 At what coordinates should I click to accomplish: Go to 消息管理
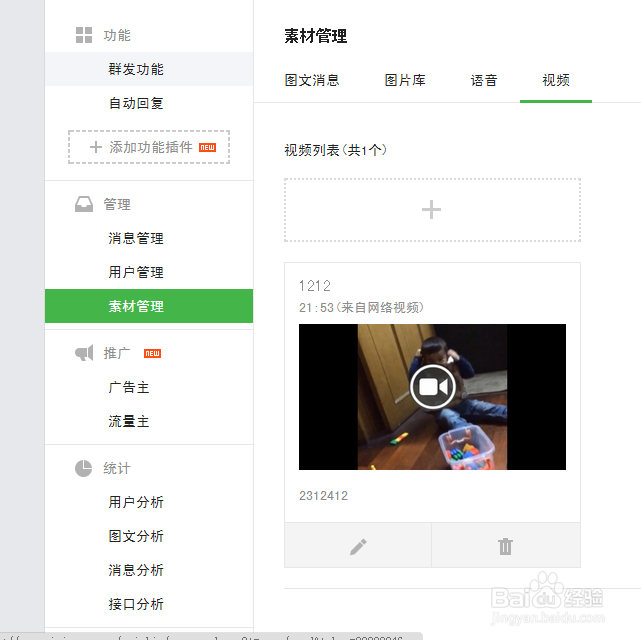click(x=149, y=238)
